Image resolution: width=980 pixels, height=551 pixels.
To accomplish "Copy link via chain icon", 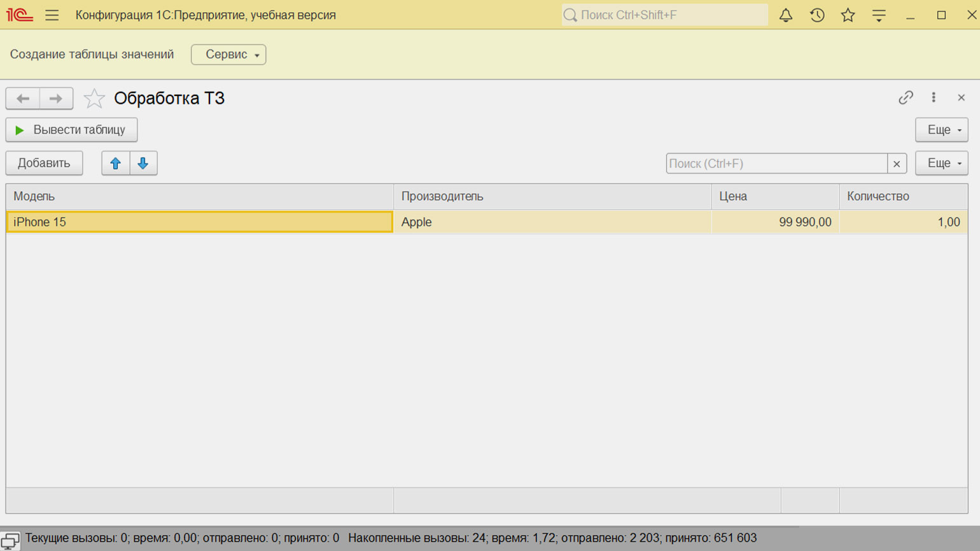I will [x=906, y=97].
